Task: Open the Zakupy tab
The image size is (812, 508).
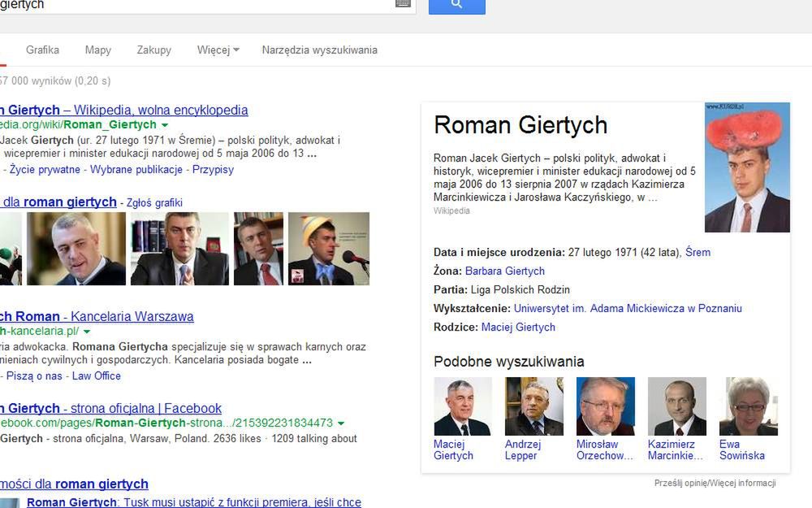Action: pyautogui.click(x=153, y=50)
